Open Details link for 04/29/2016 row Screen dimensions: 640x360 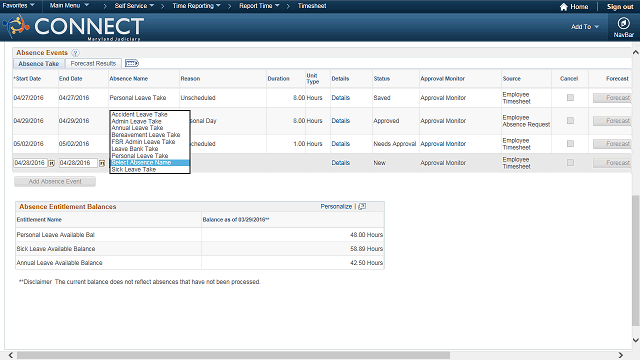click(340, 121)
